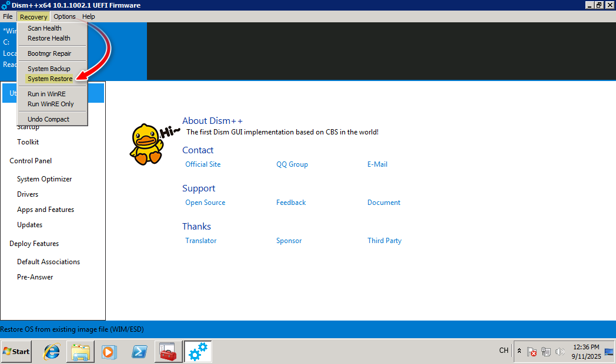
Task: Open the File menu
Action: pyautogui.click(x=8, y=16)
